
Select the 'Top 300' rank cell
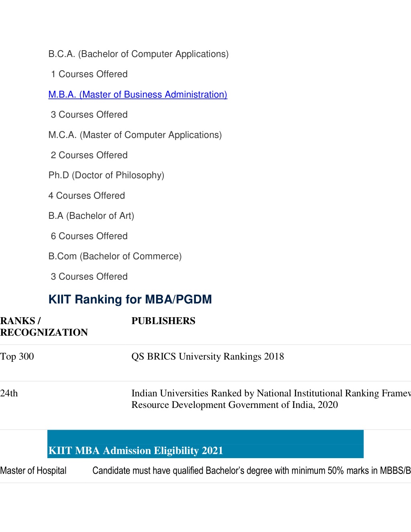[17, 357]
